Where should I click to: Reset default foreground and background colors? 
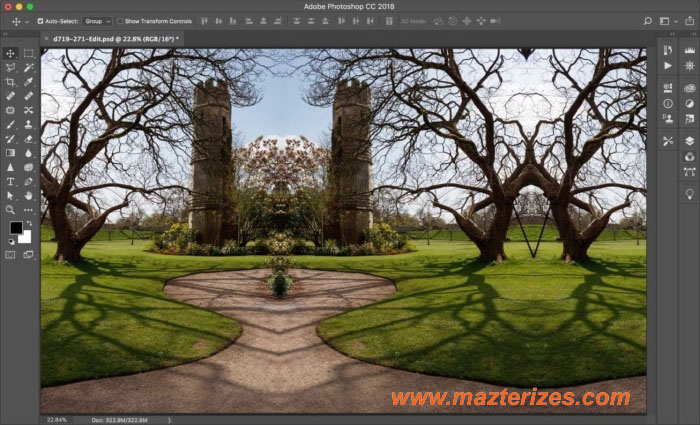[x=12, y=242]
